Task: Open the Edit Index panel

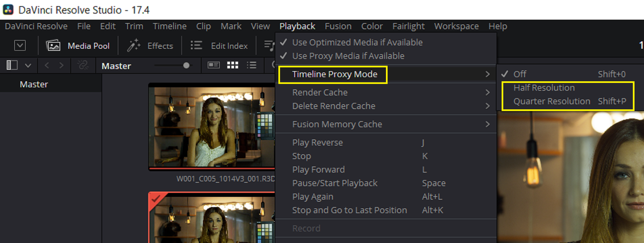Action: [219, 46]
